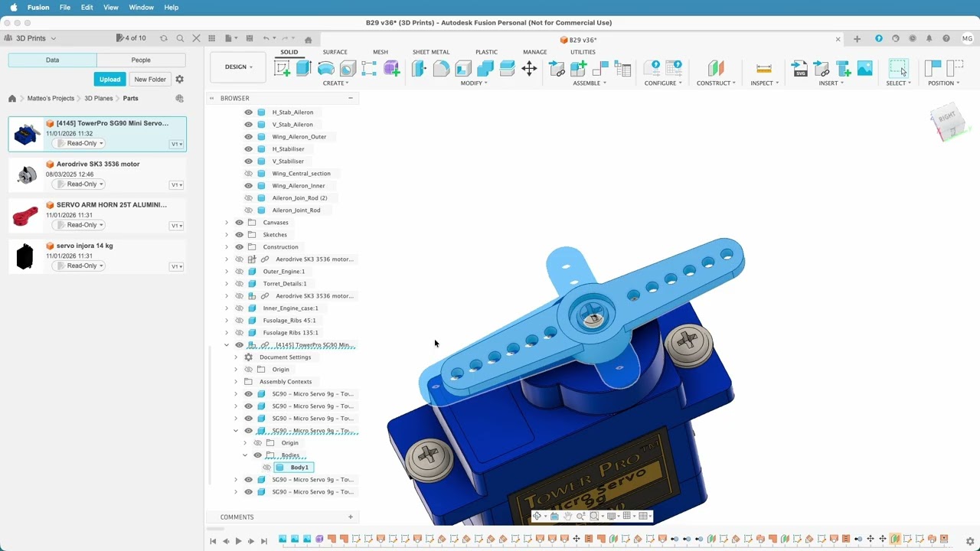Open the Apple menu
The image size is (980, 551).
13,8
